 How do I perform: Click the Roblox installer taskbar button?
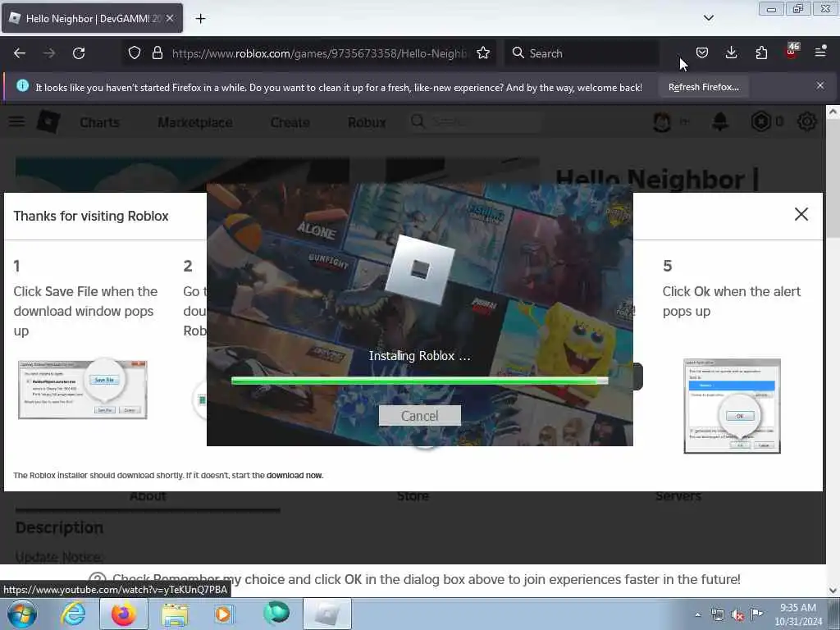(327, 614)
